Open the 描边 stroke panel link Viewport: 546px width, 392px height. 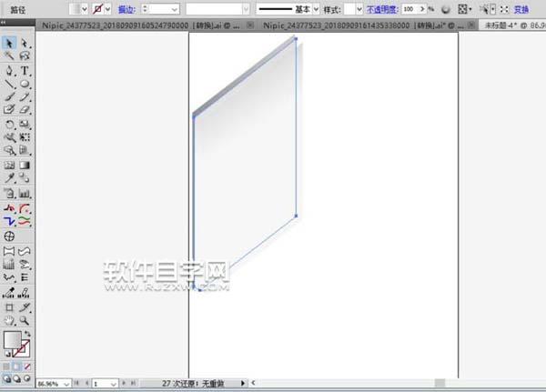(x=126, y=10)
